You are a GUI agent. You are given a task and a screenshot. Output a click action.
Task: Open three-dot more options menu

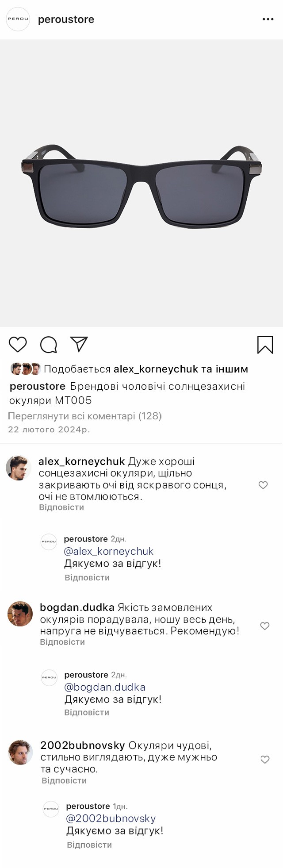click(x=268, y=19)
